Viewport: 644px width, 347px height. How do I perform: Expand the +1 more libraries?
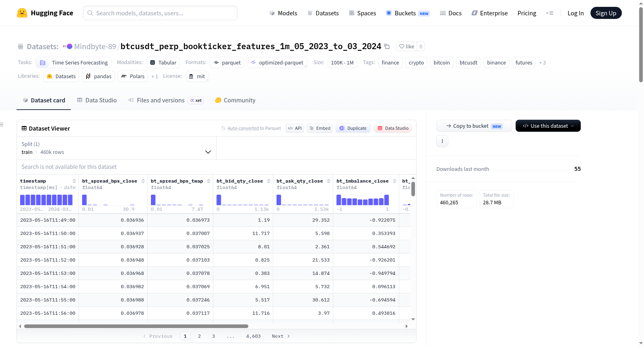[155, 76]
